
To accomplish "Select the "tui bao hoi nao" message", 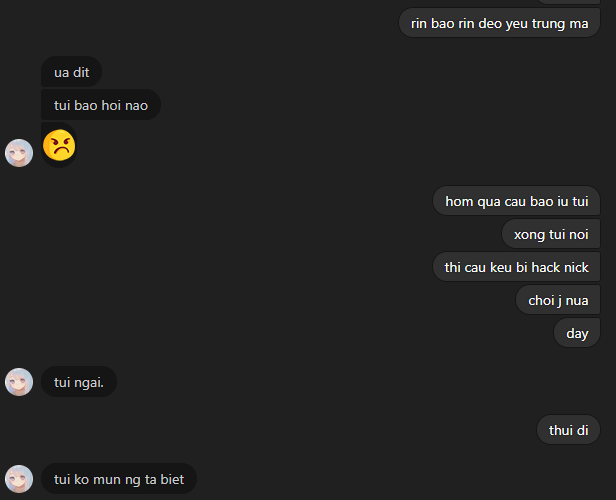I will (100, 105).
